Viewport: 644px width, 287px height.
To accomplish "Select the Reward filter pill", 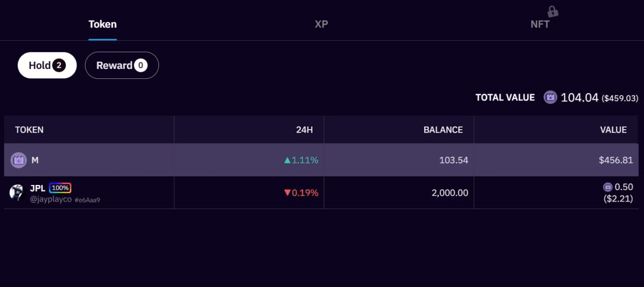I will [122, 65].
